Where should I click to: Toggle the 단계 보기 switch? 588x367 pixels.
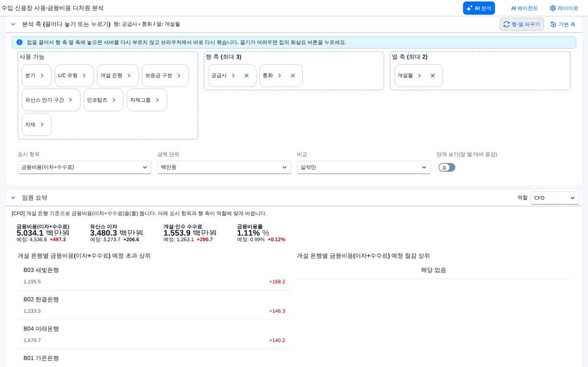click(447, 168)
